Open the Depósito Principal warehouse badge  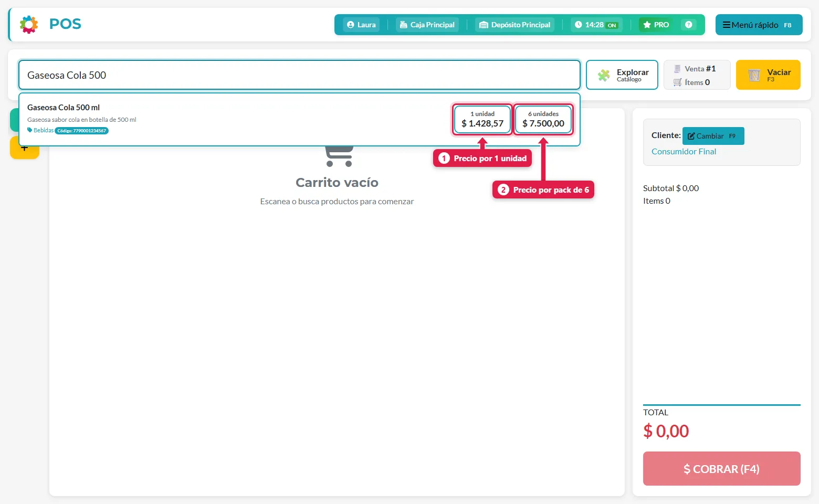tap(515, 25)
